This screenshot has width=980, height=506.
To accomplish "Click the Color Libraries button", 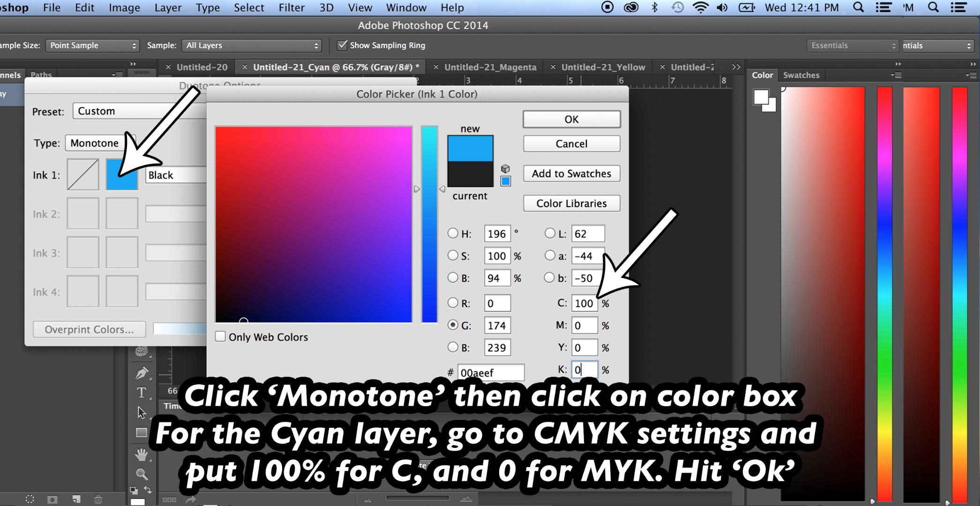I will 571,203.
